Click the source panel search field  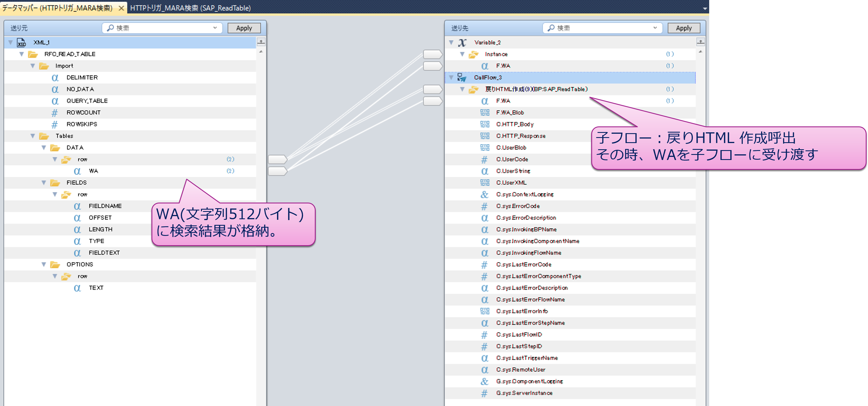click(x=162, y=28)
